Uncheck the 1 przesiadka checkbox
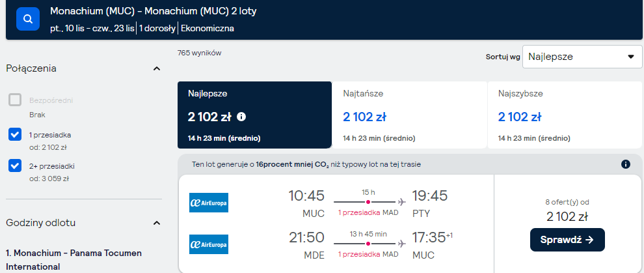Screen dimensions: 644x273 (15, 134)
